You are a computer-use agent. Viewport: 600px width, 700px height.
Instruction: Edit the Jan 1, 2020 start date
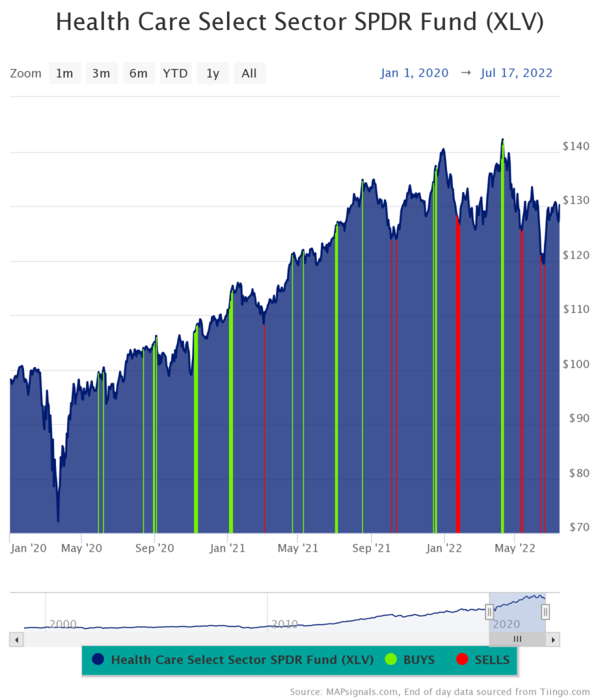[415, 73]
